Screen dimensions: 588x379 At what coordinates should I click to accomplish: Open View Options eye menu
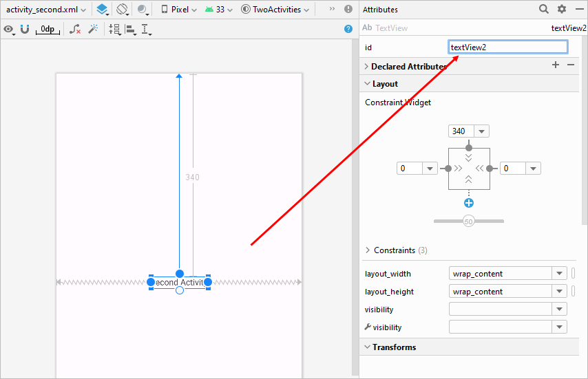tap(8, 30)
